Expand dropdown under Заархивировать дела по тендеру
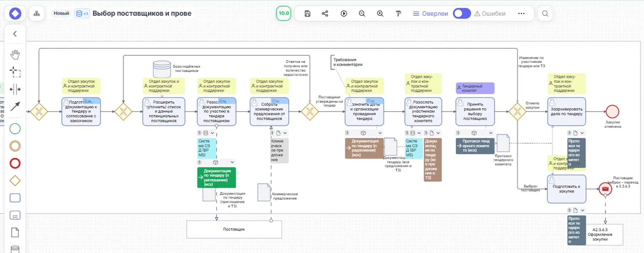Screen dimensions: 644x253 [582, 133]
